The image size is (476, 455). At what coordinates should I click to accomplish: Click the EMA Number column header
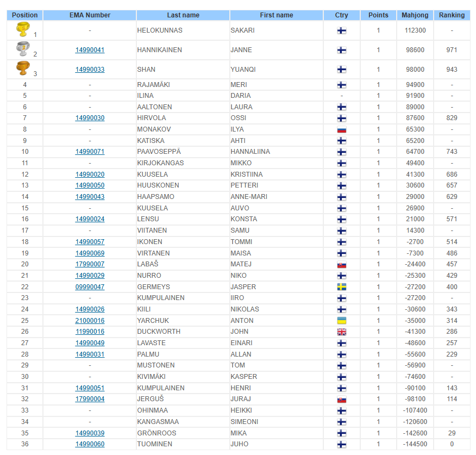(90, 15)
